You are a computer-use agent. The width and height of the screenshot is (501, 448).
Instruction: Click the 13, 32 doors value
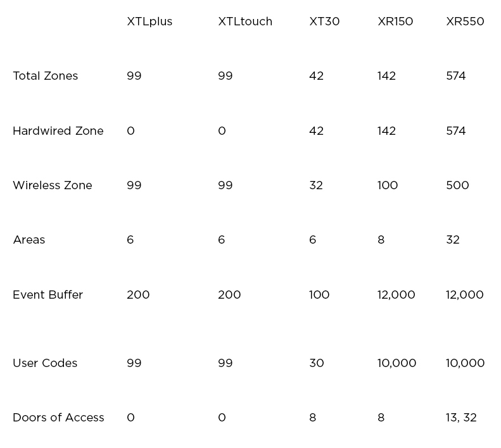click(461, 418)
